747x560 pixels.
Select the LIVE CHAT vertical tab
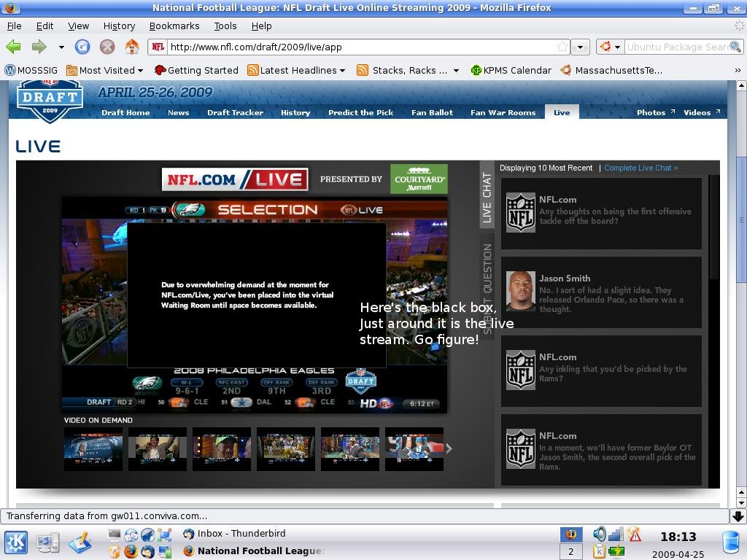pos(487,196)
